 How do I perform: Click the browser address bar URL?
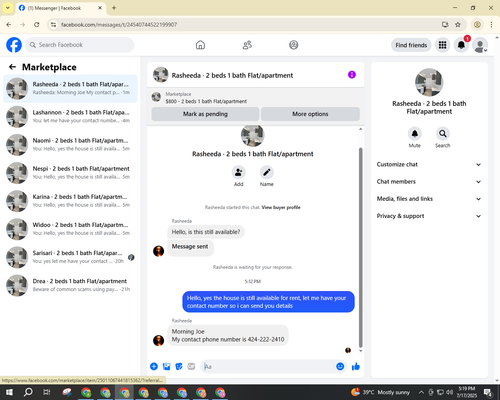(119, 25)
